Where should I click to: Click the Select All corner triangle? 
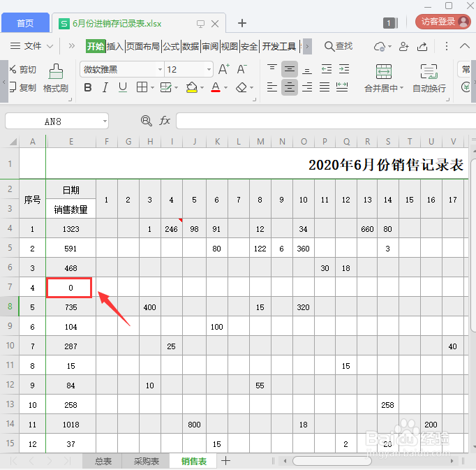(x=13, y=142)
